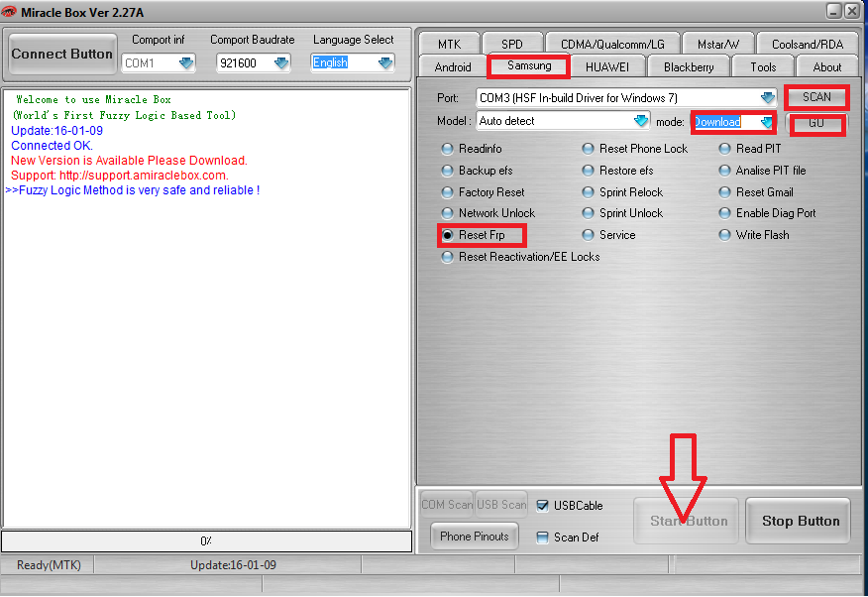
Task: Click the Miracle Box logo icon
Action: point(9,12)
